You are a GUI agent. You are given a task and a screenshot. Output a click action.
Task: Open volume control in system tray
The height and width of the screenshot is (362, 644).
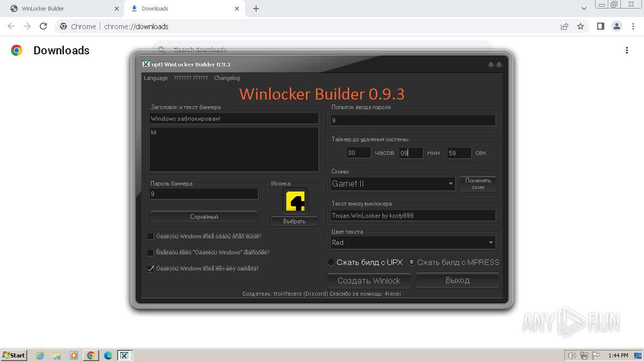coord(572,355)
